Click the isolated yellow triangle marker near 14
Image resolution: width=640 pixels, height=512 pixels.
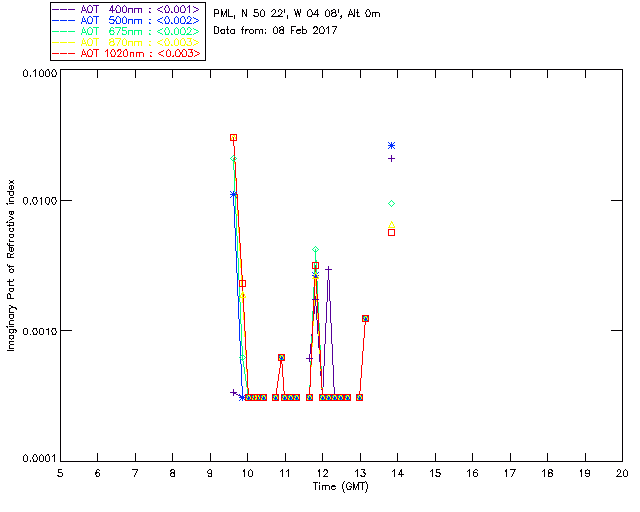(x=391, y=225)
